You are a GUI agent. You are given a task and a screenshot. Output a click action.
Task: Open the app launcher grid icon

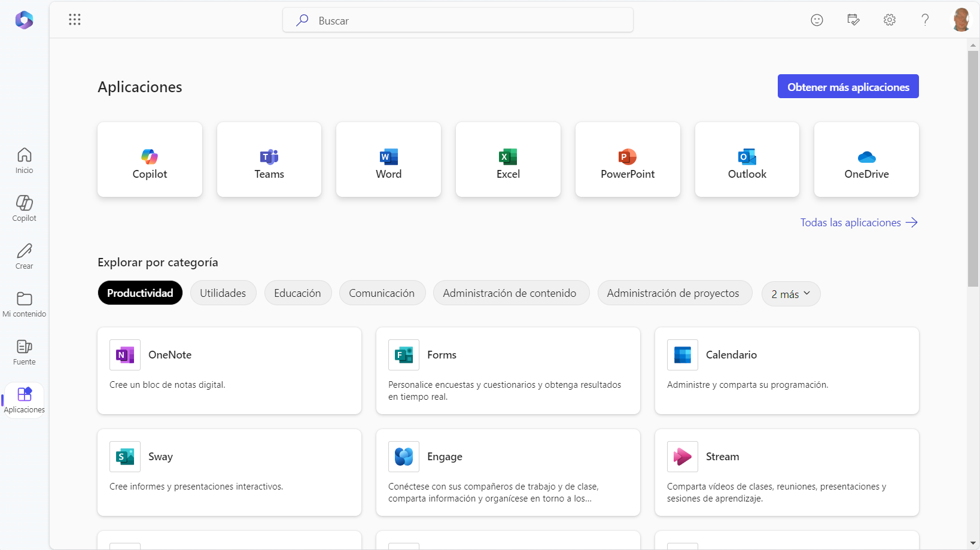[x=75, y=20]
